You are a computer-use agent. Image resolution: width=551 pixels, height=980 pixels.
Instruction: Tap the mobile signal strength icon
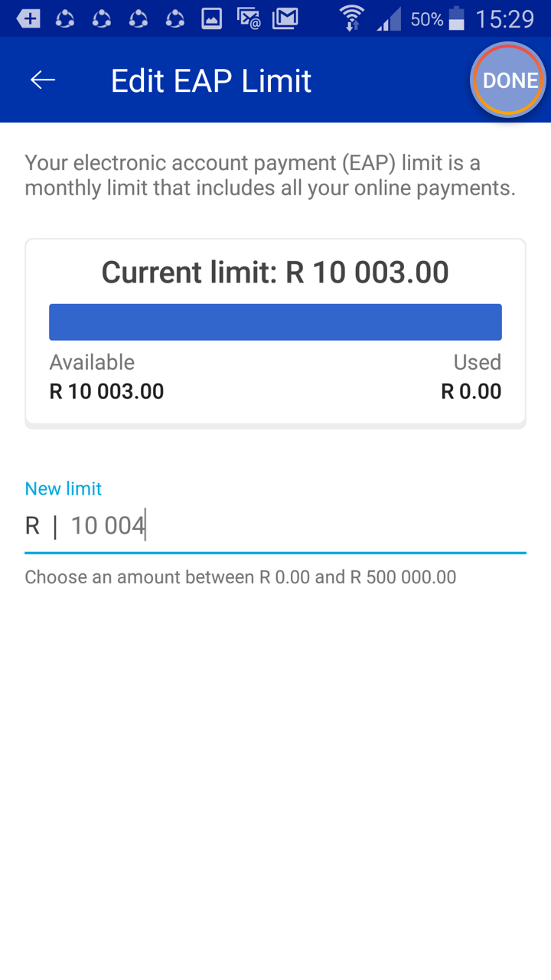tap(390, 18)
